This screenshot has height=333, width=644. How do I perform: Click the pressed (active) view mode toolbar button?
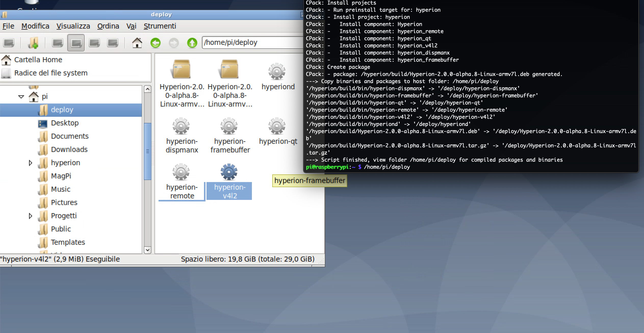[76, 43]
